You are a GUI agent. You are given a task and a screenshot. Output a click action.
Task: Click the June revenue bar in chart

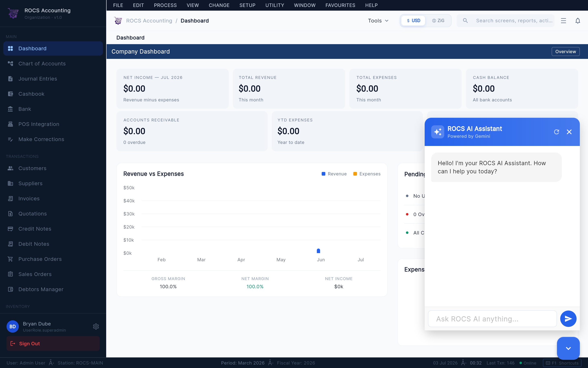[318, 251]
